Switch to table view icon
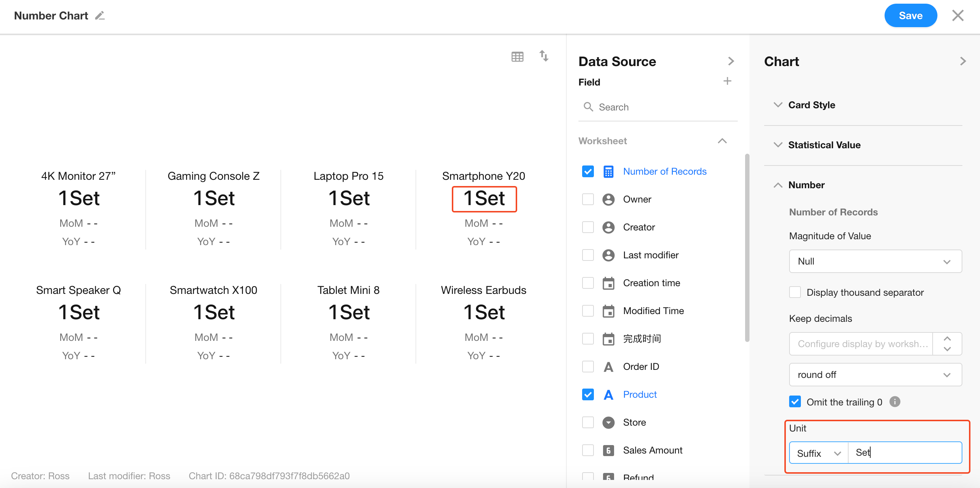The height and width of the screenshot is (488, 980). coord(518,57)
